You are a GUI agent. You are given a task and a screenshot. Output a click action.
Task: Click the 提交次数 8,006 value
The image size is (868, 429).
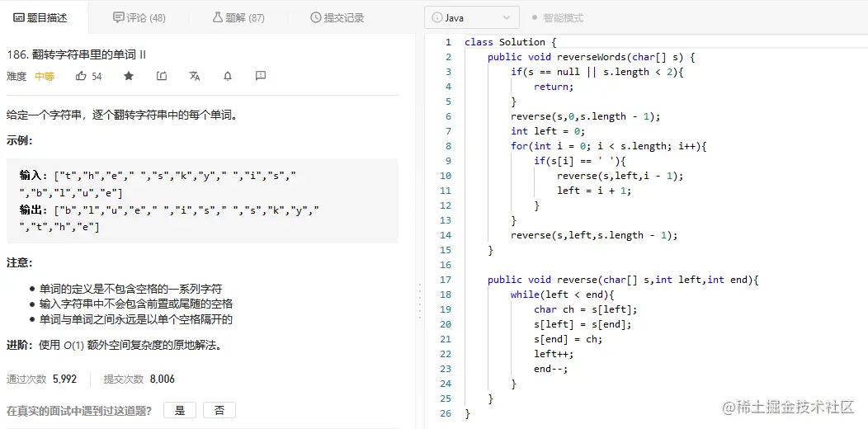point(163,379)
